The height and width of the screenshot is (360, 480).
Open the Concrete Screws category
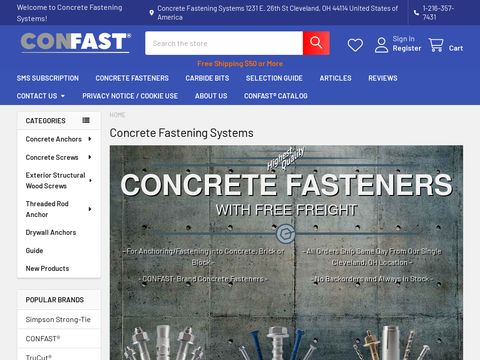(x=52, y=157)
